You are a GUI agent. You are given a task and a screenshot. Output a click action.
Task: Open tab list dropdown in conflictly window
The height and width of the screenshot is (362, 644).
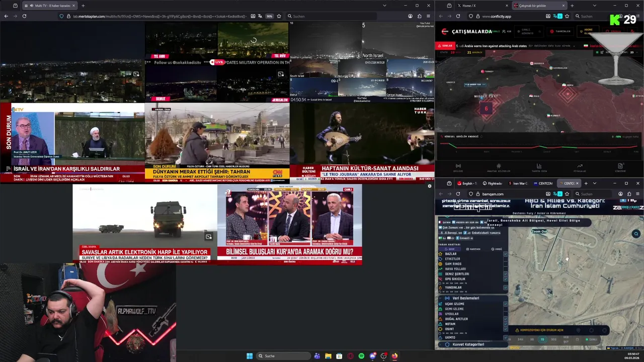(x=594, y=6)
